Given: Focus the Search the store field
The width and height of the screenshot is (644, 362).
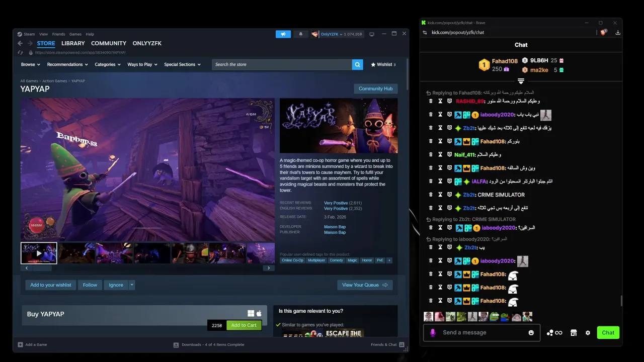Looking at the screenshot, I should [x=282, y=64].
